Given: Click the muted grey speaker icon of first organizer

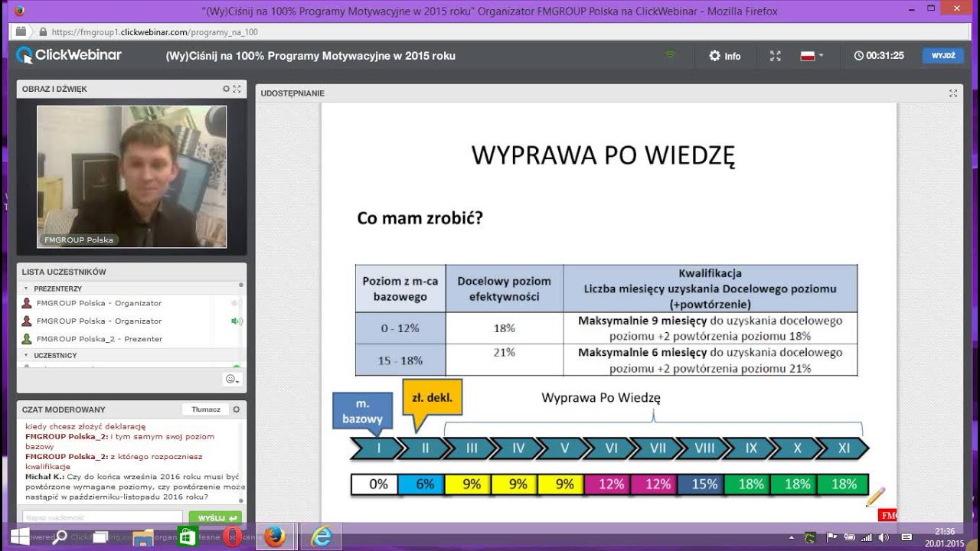Looking at the screenshot, I should (236, 303).
